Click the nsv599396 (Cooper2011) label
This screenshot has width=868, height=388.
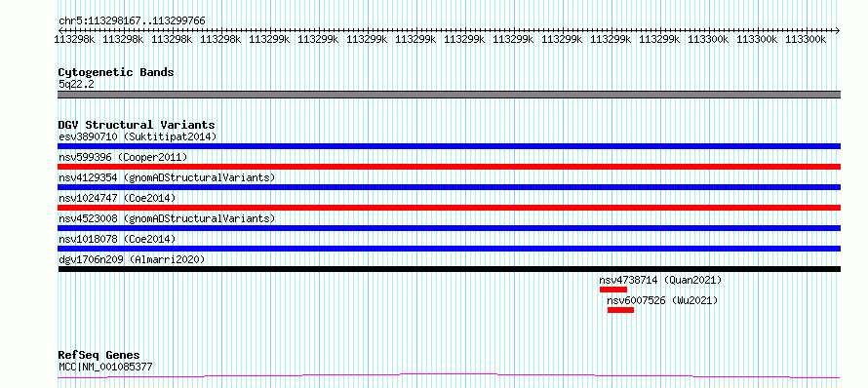point(123,158)
